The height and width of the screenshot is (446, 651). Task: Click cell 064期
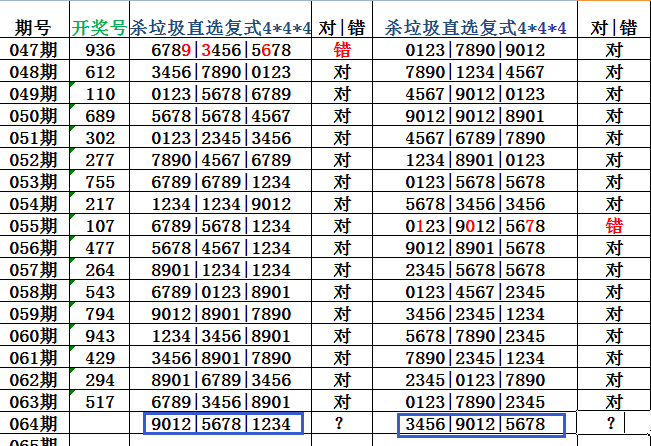pos(33,424)
